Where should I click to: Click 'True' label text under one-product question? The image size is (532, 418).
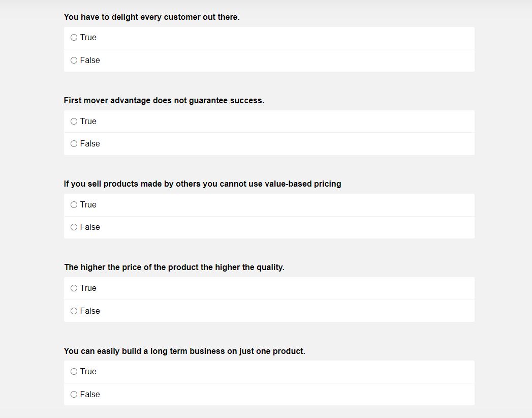tap(88, 372)
